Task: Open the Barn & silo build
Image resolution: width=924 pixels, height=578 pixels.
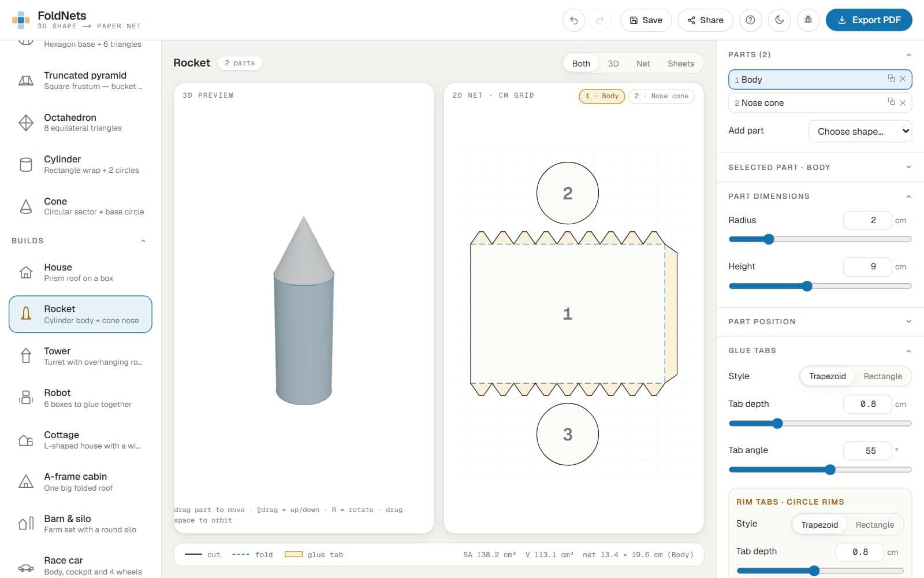Action: click(80, 524)
